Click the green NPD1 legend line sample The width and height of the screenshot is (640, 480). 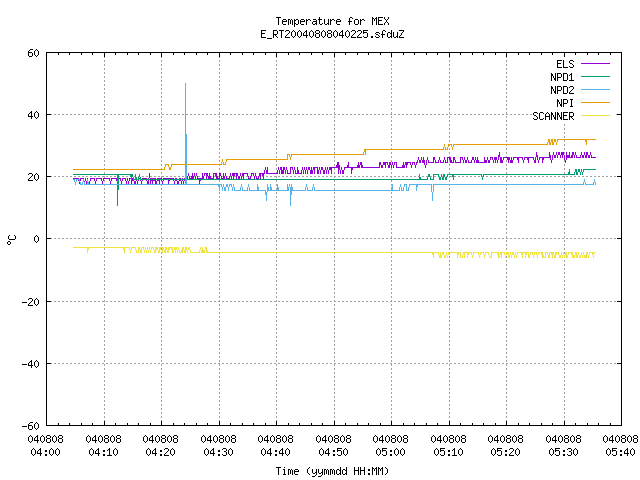(595, 77)
